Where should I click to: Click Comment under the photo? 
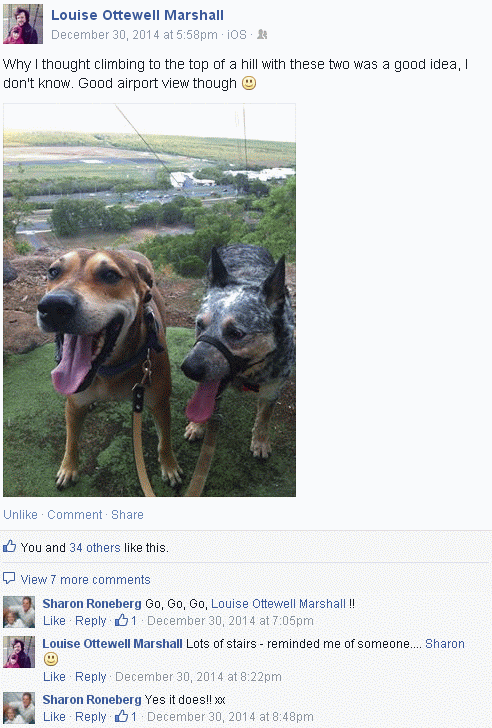click(75, 514)
